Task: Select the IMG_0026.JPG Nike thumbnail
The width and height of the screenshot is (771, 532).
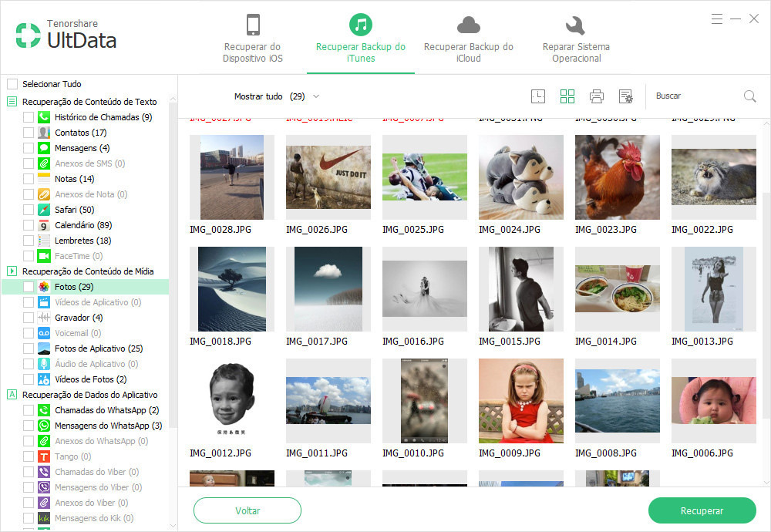Action: tap(328, 177)
